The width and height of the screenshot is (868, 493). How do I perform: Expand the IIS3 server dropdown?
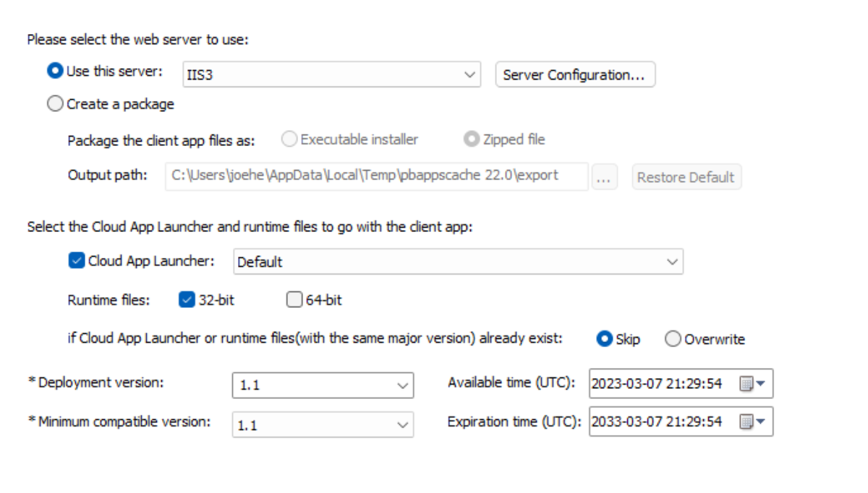pyautogui.click(x=469, y=74)
